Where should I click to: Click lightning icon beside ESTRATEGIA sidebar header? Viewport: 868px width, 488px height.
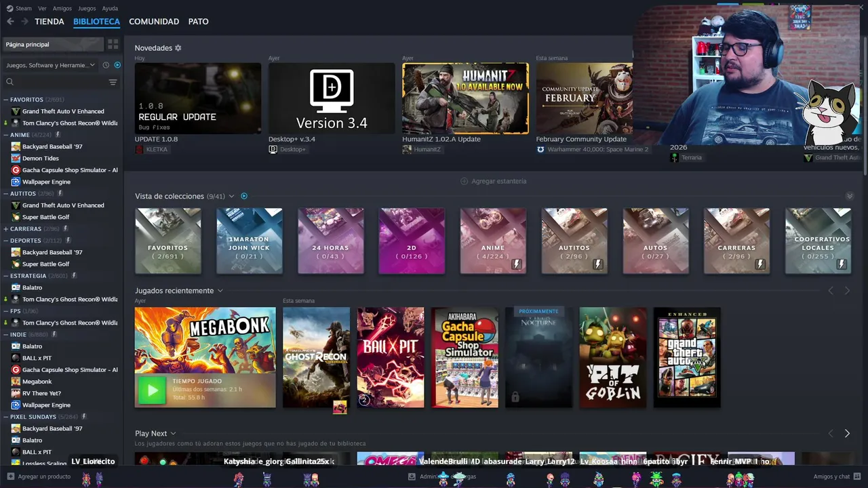(x=74, y=276)
